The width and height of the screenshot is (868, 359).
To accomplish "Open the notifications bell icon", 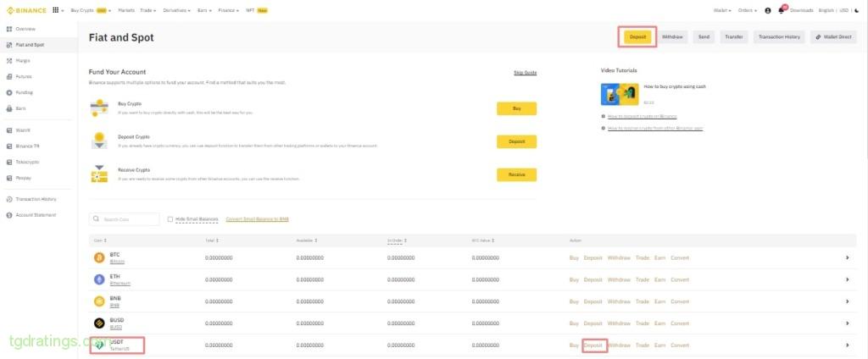I will point(781,10).
